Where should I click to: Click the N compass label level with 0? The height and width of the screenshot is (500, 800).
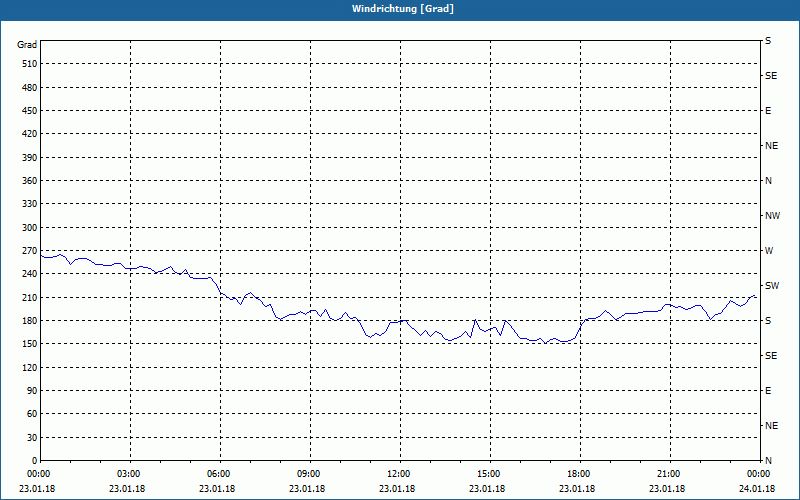(x=768, y=461)
